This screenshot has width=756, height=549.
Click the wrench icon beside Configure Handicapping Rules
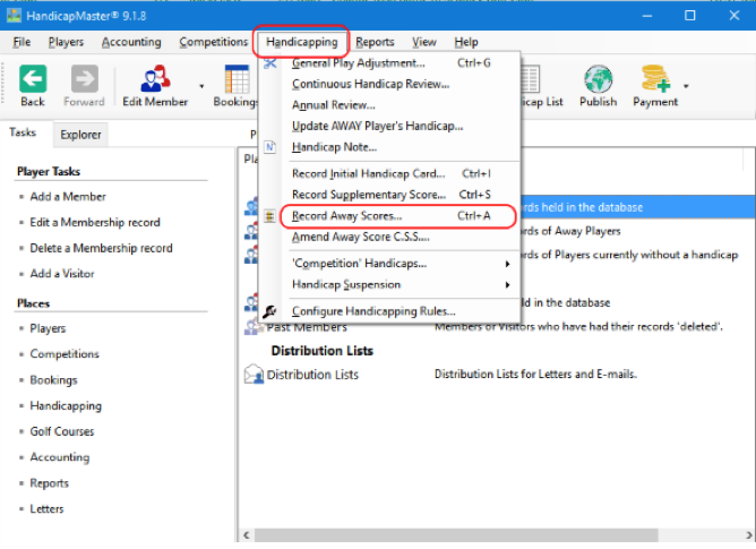pyautogui.click(x=270, y=311)
